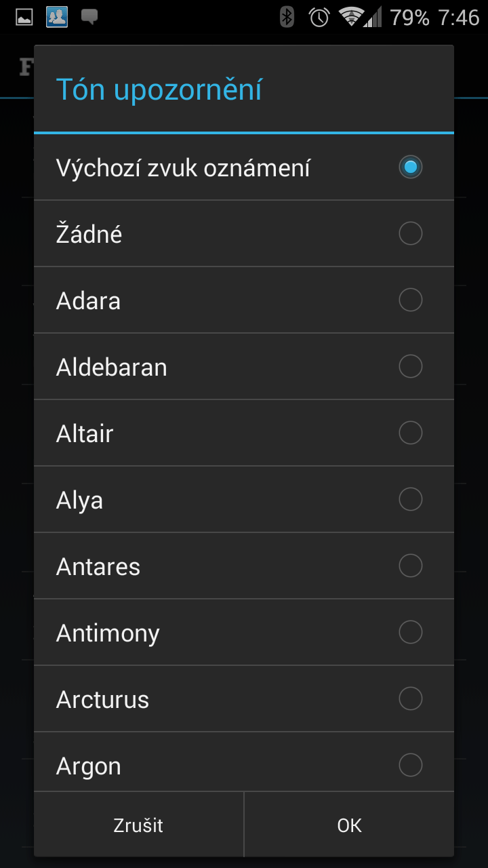Image resolution: width=488 pixels, height=868 pixels.
Task: Select the Adara radio button
Action: [410, 300]
